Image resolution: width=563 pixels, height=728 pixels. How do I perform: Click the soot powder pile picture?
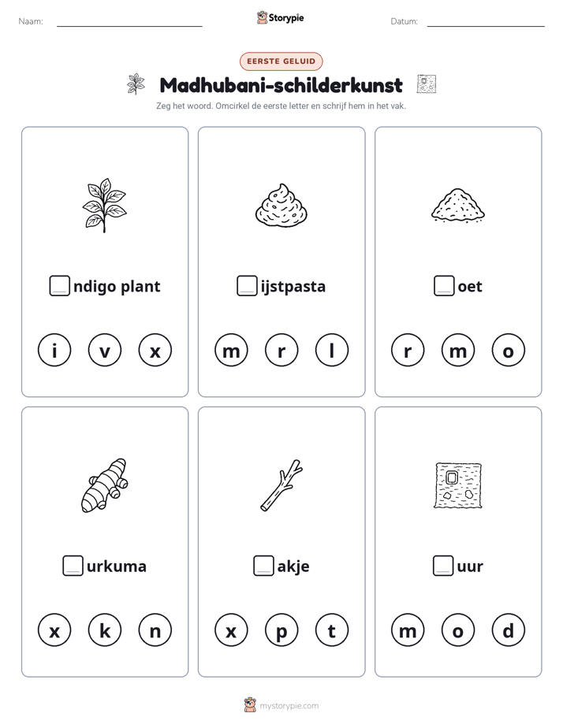pyautogui.click(x=458, y=205)
